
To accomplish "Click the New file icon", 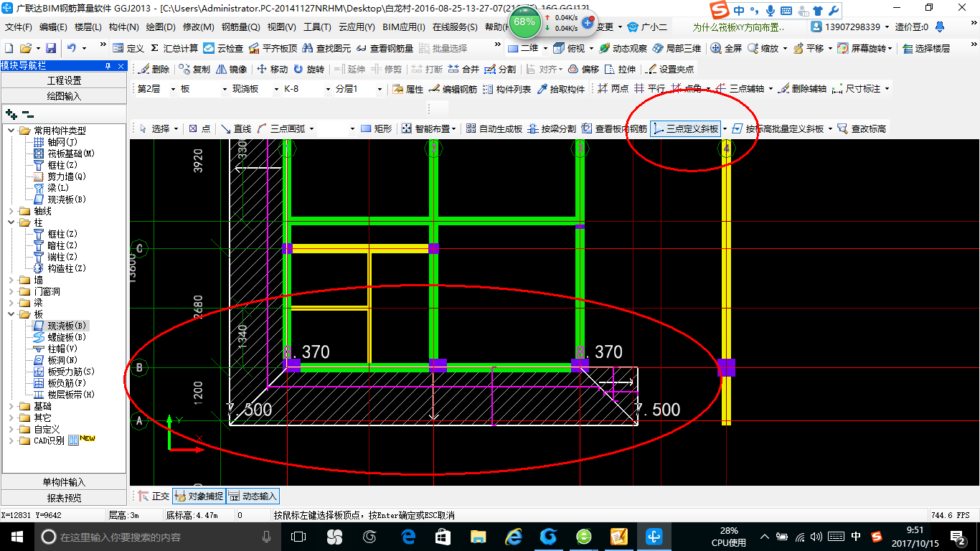I will click(x=9, y=48).
